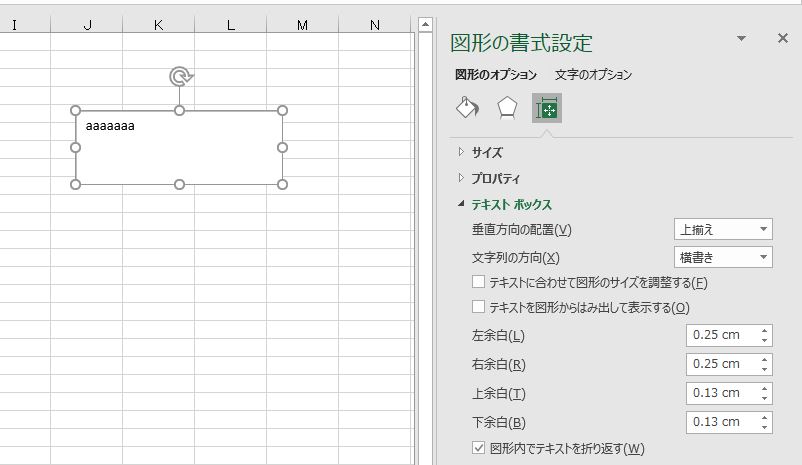
Task: Click the bottom-right resize handle of the text box
Action: 282,184
